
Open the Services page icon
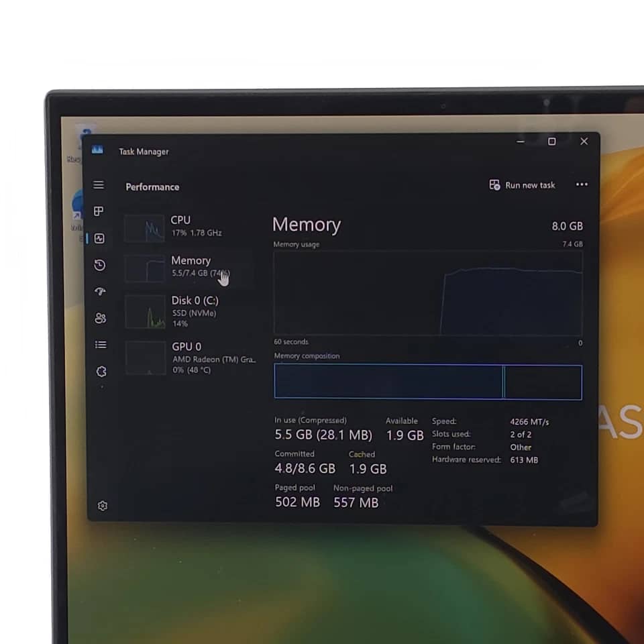tap(101, 371)
